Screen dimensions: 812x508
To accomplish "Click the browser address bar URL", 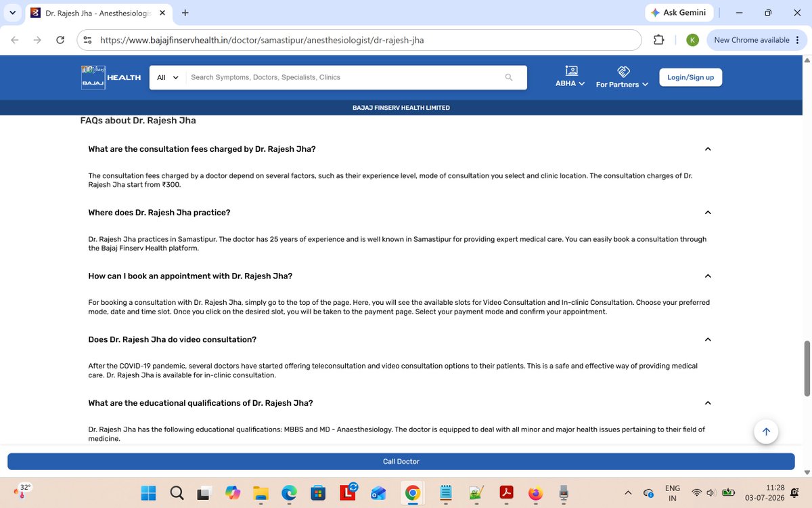I will click(262, 40).
